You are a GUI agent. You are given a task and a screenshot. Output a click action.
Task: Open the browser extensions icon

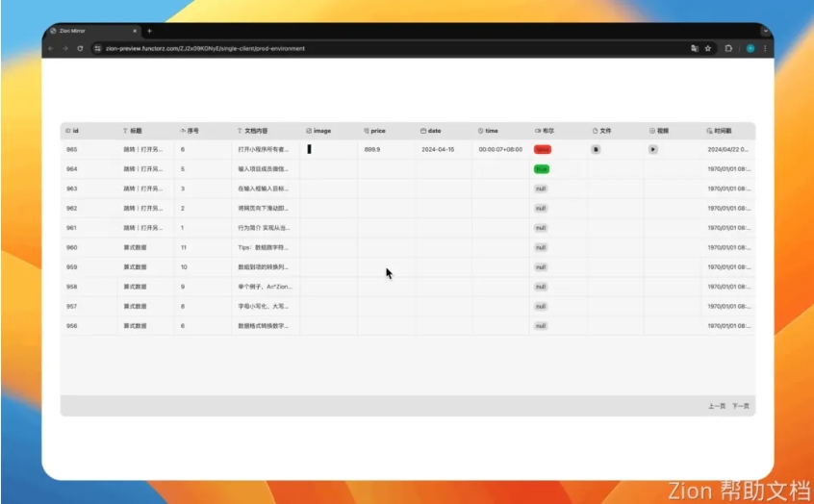pos(729,48)
